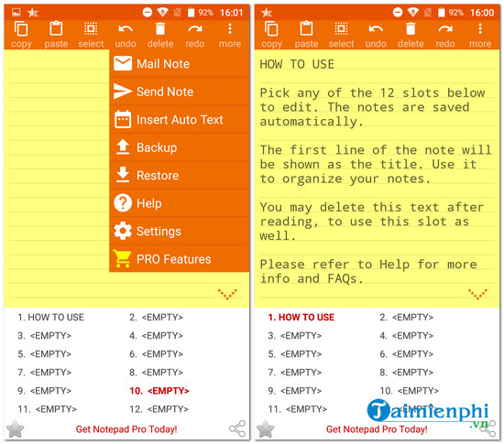Image resolution: width=504 pixels, height=444 pixels.
Task: Open slot 3 EMPTY in right screen
Action: click(x=295, y=335)
